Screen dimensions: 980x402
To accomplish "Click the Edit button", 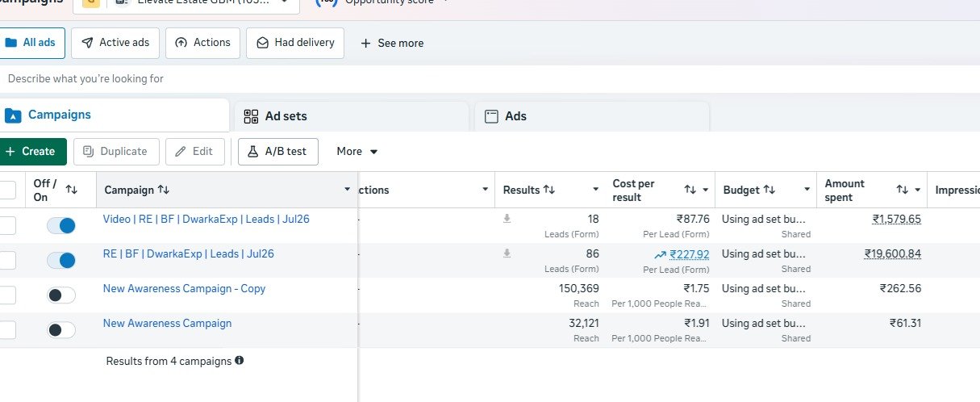I will click(195, 151).
